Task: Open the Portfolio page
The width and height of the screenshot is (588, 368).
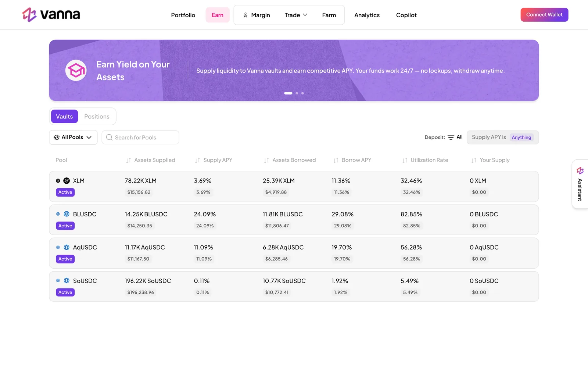Action: pos(183,15)
